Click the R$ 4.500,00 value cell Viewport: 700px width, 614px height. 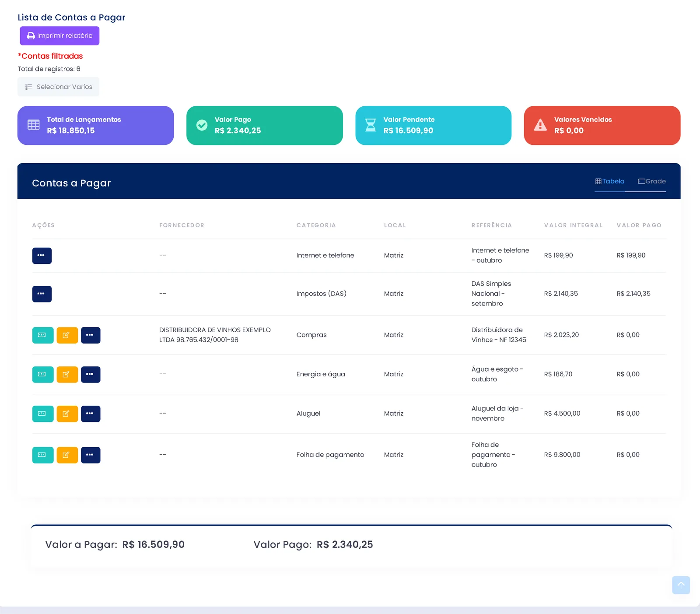(x=562, y=414)
